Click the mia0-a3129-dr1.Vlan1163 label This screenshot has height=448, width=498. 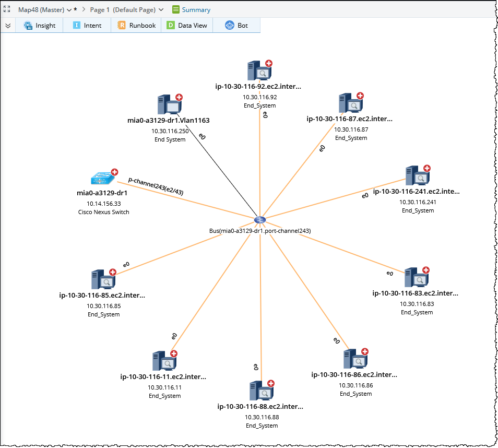coord(168,121)
